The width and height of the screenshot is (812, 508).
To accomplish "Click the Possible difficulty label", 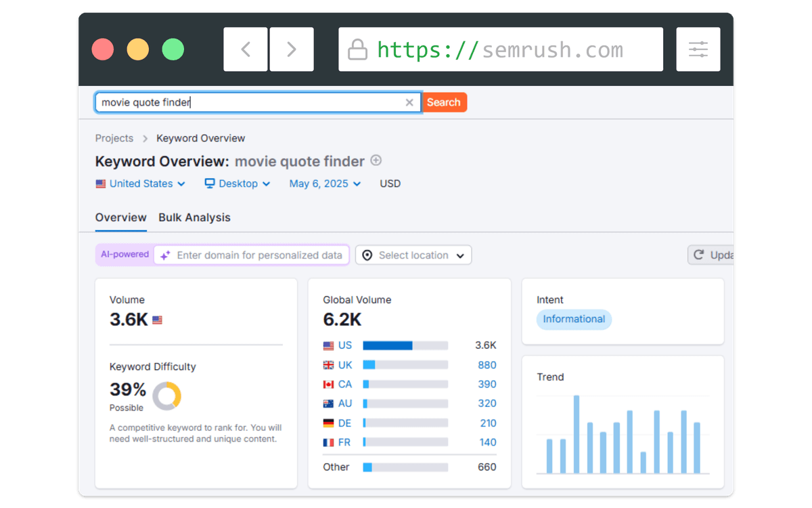I will pyautogui.click(x=127, y=408).
